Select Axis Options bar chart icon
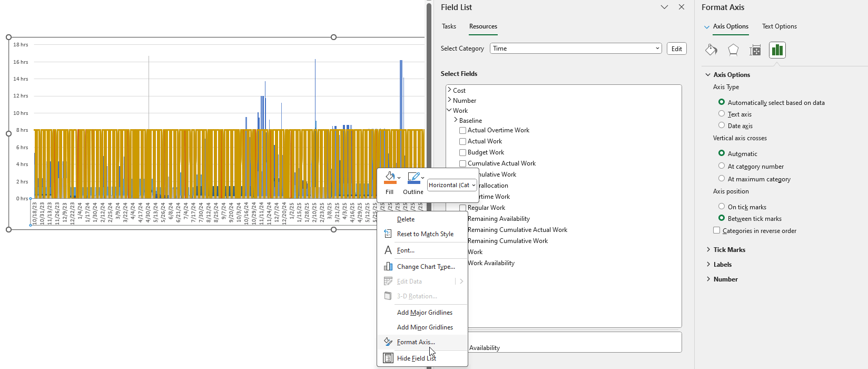 tap(777, 50)
